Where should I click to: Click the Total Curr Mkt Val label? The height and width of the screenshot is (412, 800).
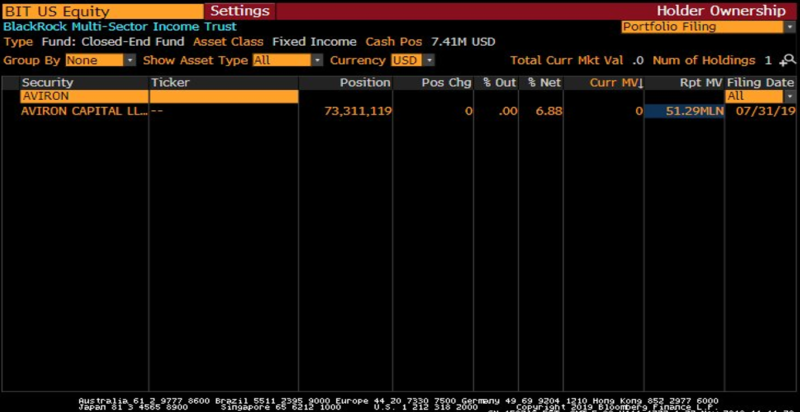point(567,60)
